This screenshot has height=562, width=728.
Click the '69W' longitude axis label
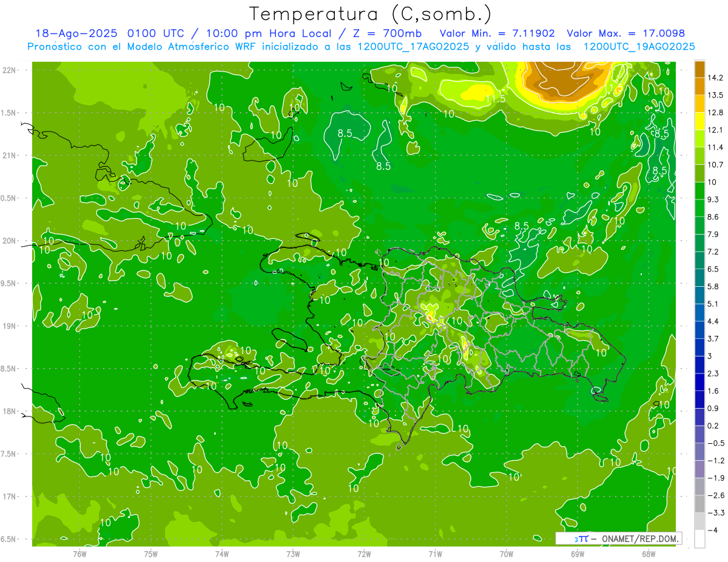tap(577, 554)
